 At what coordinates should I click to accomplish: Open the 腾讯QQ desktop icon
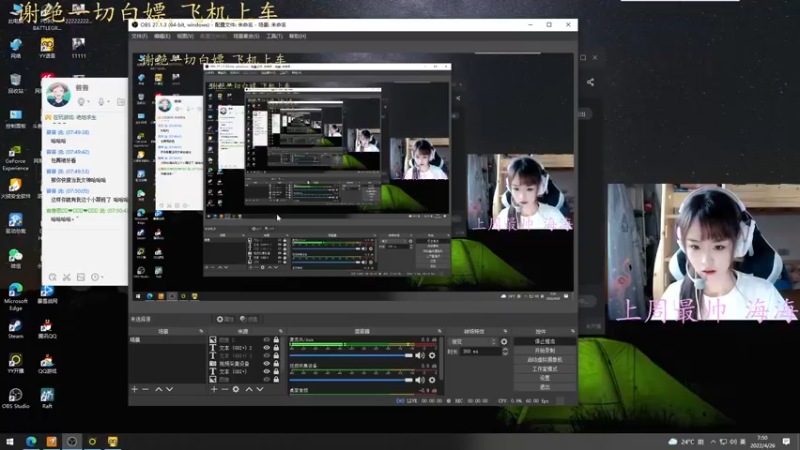(x=47, y=329)
